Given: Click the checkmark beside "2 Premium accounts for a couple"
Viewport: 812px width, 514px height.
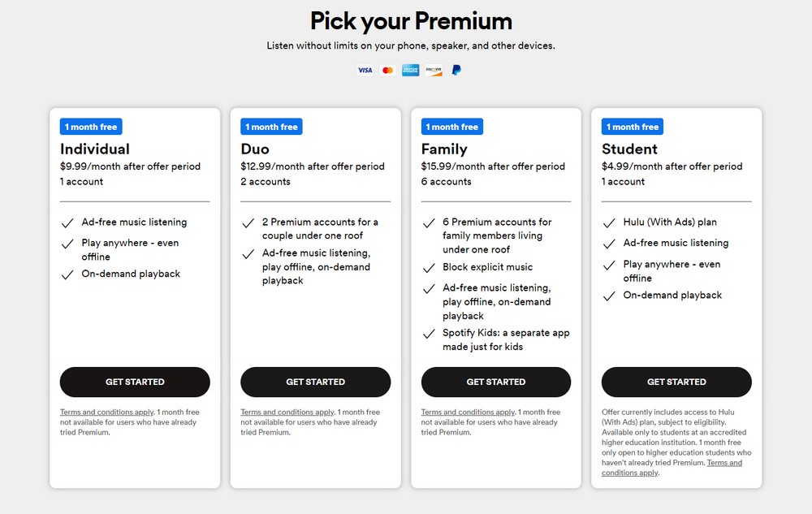Looking at the screenshot, I should click(x=248, y=222).
